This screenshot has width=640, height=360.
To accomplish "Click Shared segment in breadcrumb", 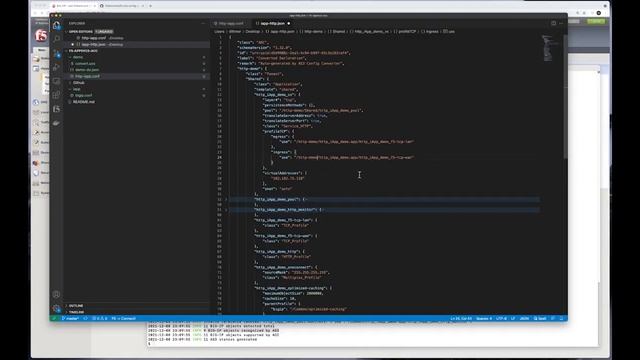I will point(337,31).
